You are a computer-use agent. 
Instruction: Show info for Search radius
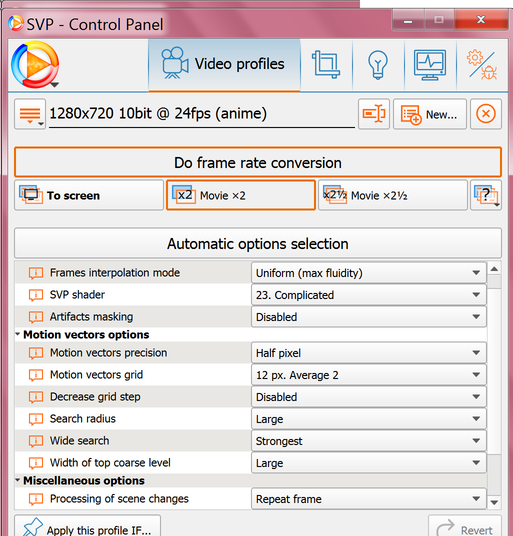point(36,419)
